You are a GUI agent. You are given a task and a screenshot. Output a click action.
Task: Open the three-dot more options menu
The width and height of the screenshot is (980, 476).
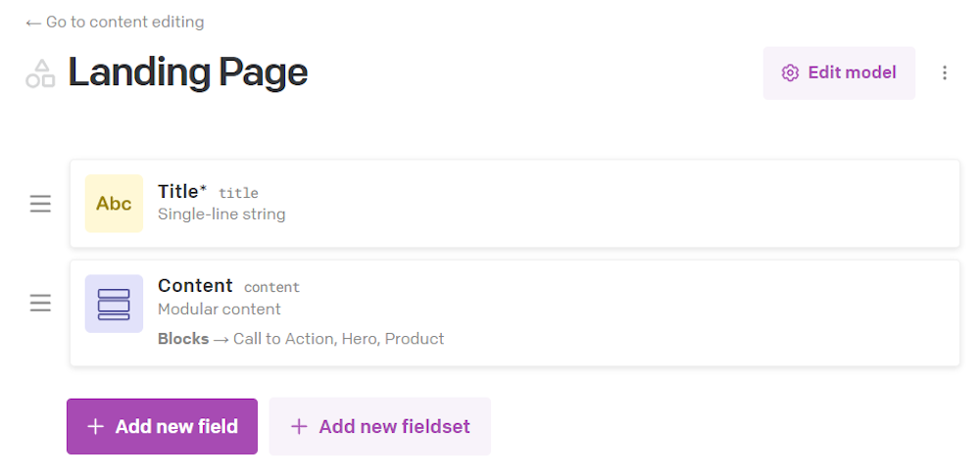[x=945, y=73]
